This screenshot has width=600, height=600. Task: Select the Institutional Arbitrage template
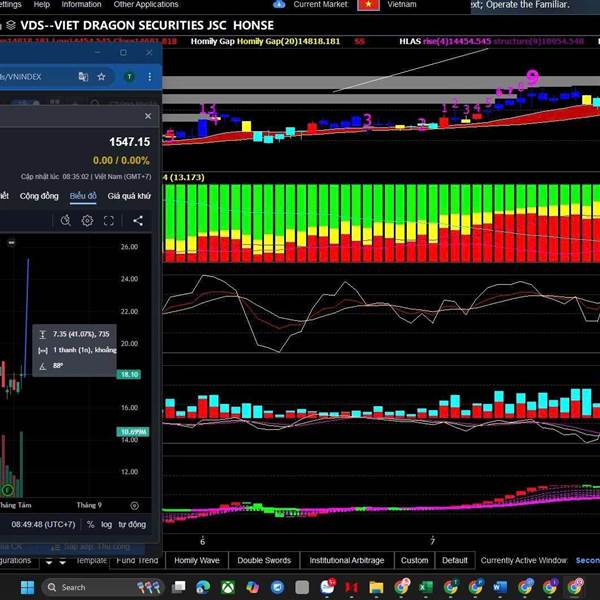[347, 560]
